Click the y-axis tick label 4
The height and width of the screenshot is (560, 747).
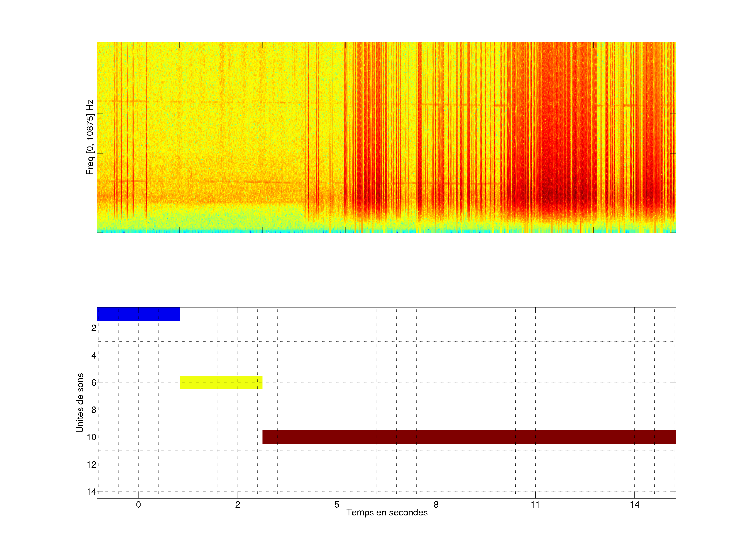94,355
